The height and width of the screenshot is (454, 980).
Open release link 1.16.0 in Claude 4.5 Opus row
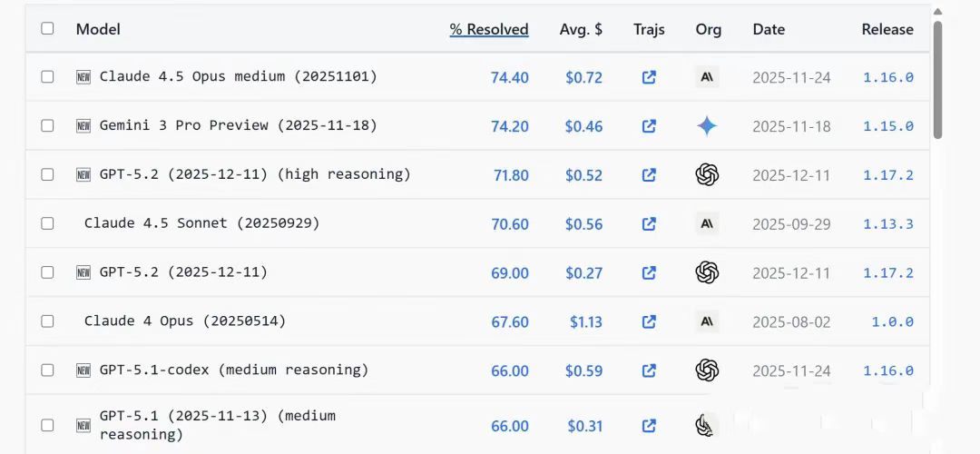click(888, 77)
